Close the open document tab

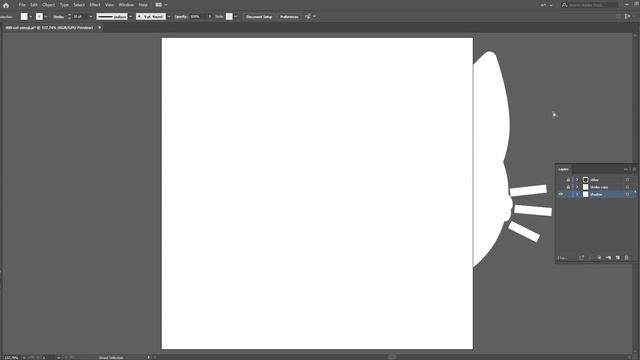(x=100, y=28)
